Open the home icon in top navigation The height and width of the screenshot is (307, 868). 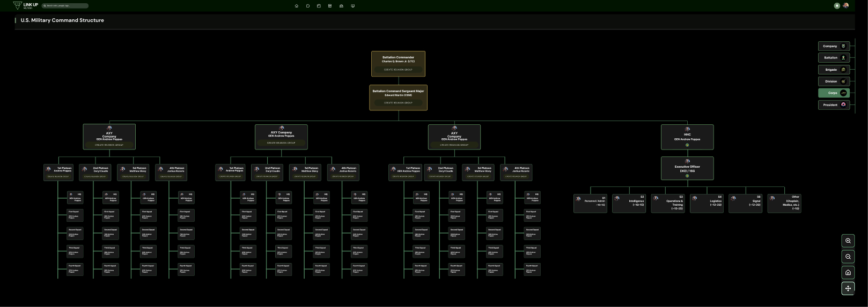click(297, 6)
